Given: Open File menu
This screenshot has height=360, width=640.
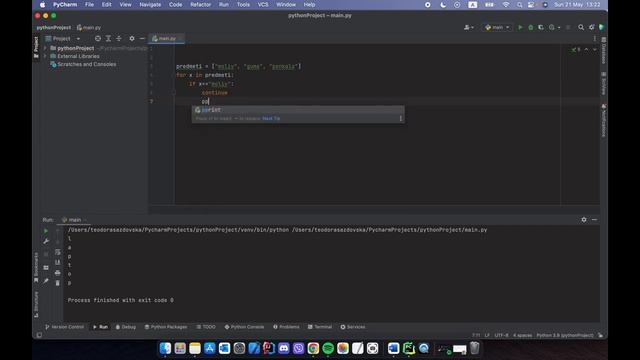Looking at the screenshot, I should [x=89, y=4].
